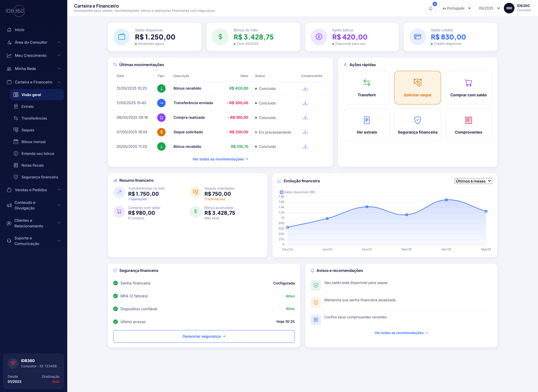This screenshot has height=392, width=538.
Task: Click the Compras com saldo cart icon
Action: click(x=119, y=211)
